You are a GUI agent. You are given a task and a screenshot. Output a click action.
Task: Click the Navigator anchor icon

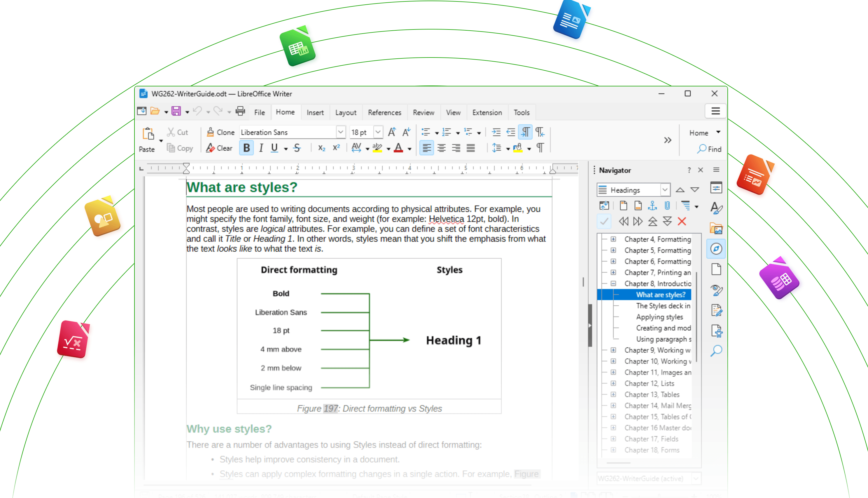pyautogui.click(x=652, y=206)
